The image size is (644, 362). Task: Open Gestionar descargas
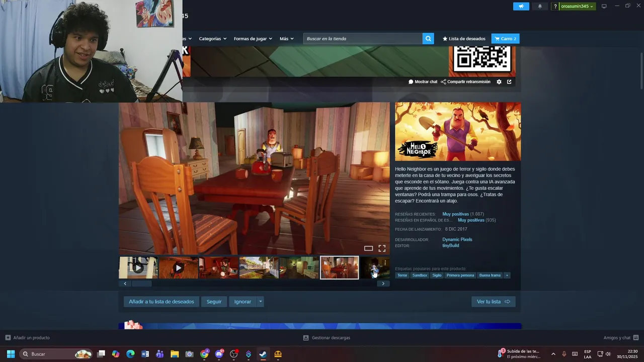[x=327, y=338]
